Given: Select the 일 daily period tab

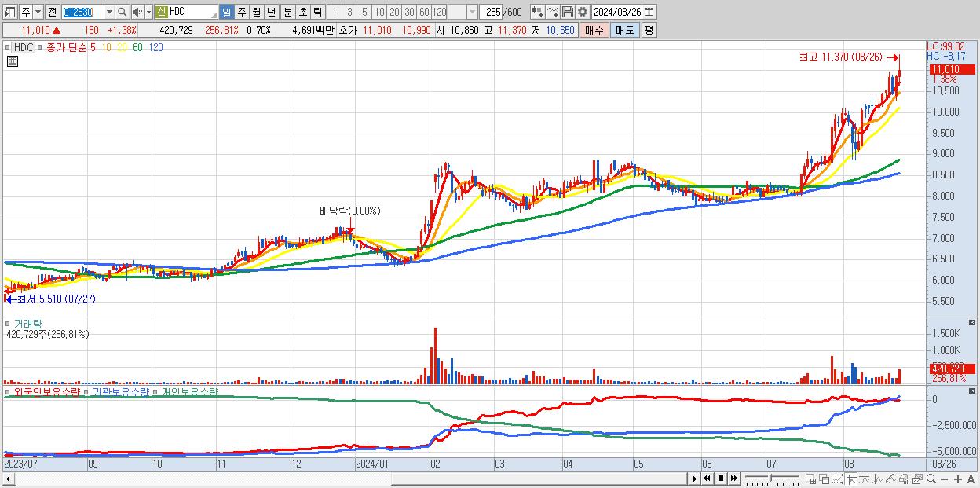Looking at the screenshot, I should pyautogui.click(x=226, y=12).
